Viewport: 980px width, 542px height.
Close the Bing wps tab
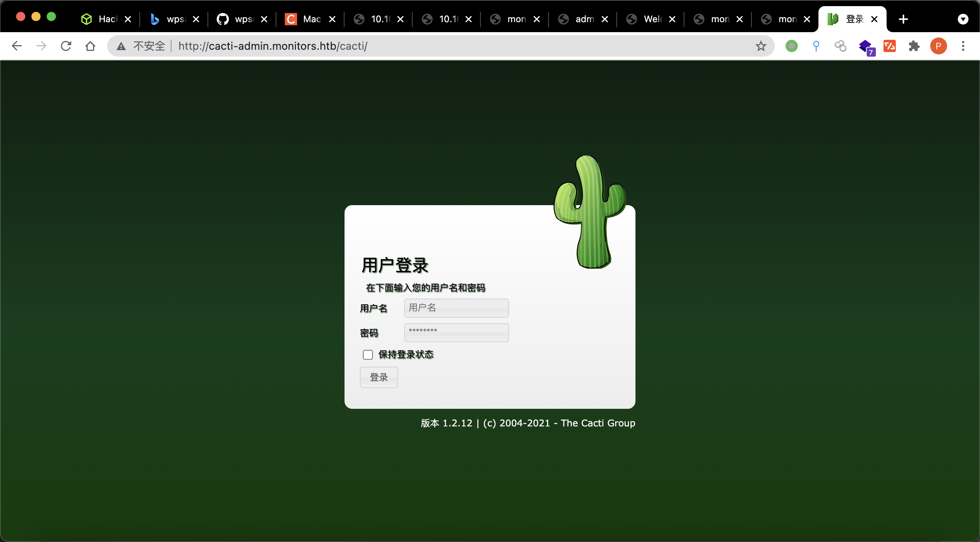point(196,19)
